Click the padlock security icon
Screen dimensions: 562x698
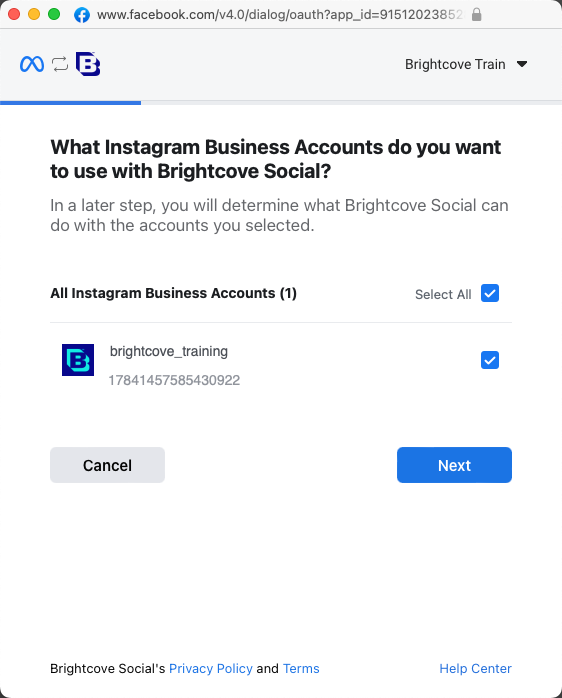pos(476,15)
